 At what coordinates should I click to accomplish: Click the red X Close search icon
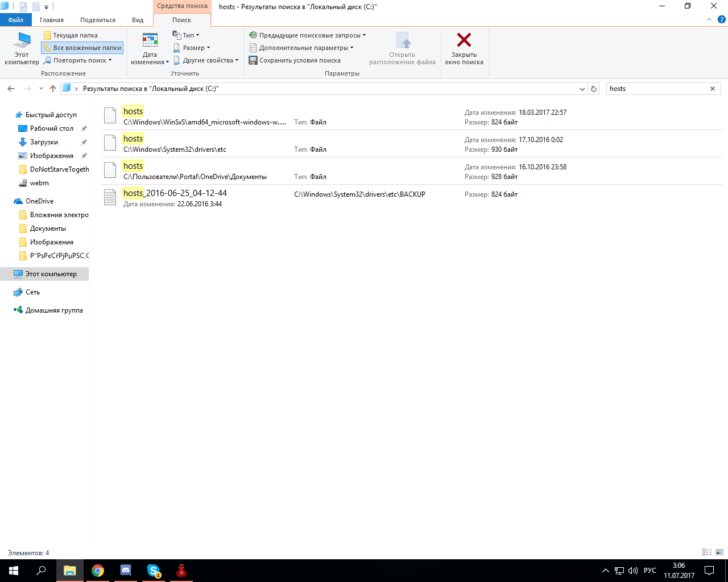click(x=464, y=40)
